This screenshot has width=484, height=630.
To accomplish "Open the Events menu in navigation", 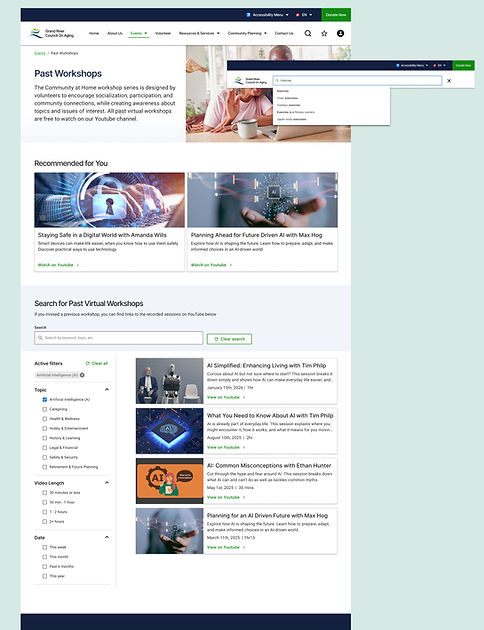I will tap(139, 33).
